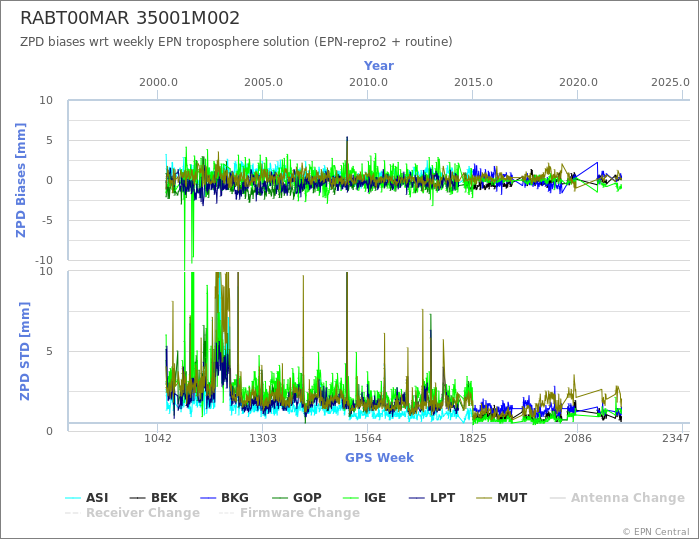Click the Year axis title

tap(379, 66)
